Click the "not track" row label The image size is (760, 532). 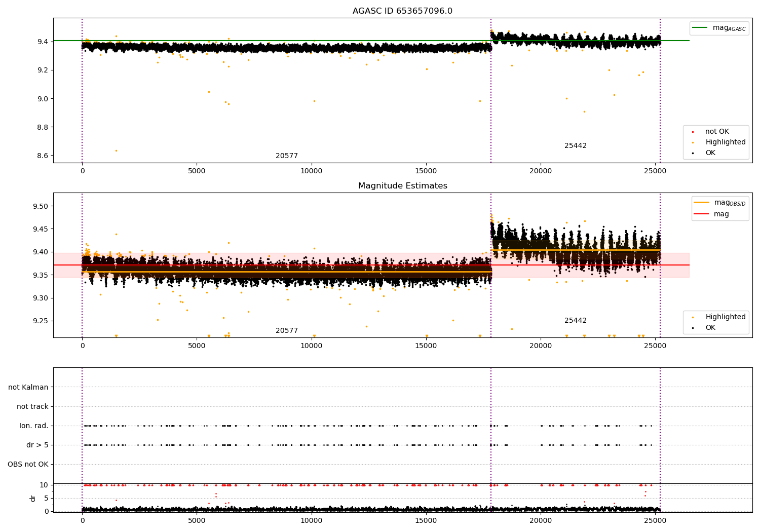pyautogui.click(x=32, y=406)
